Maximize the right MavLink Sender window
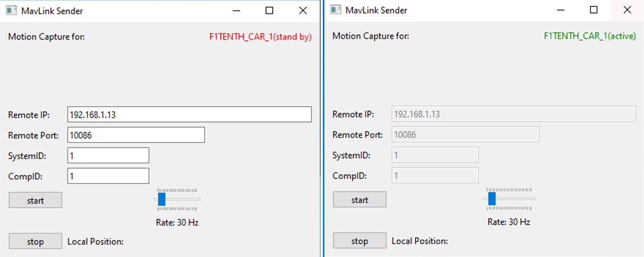The height and width of the screenshot is (257, 644). click(593, 10)
